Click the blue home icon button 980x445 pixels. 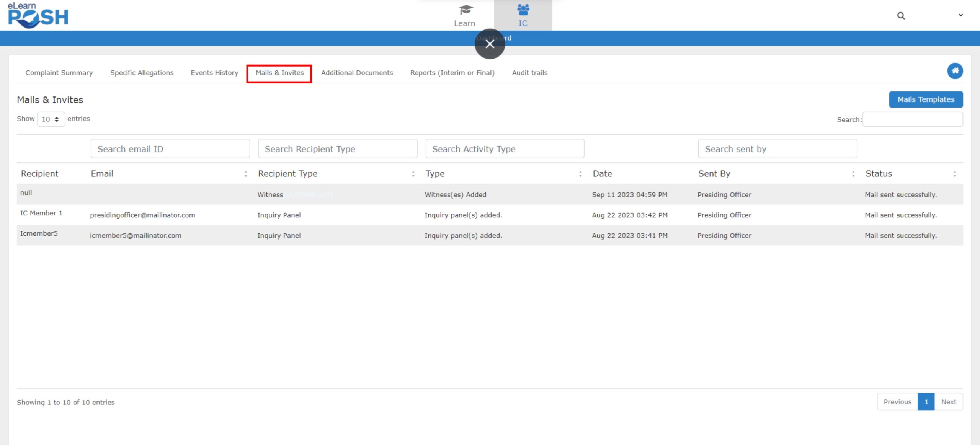click(x=955, y=71)
